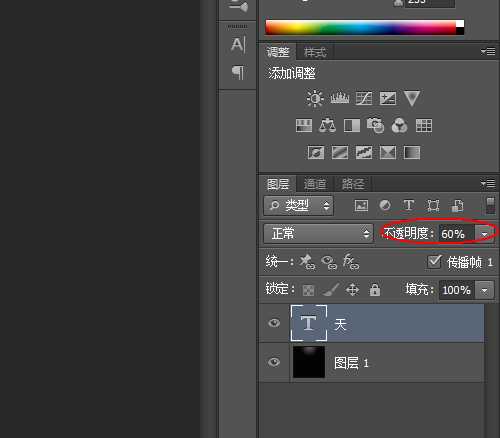The height and width of the screenshot is (438, 500).
Task: Switch to the 通道 tab
Action: (315, 184)
